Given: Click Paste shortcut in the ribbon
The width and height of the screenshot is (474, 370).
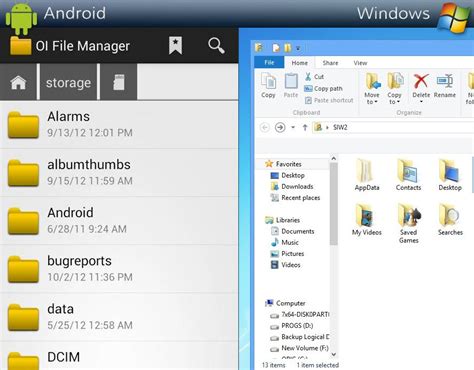Looking at the screenshot, I should 329,100.
